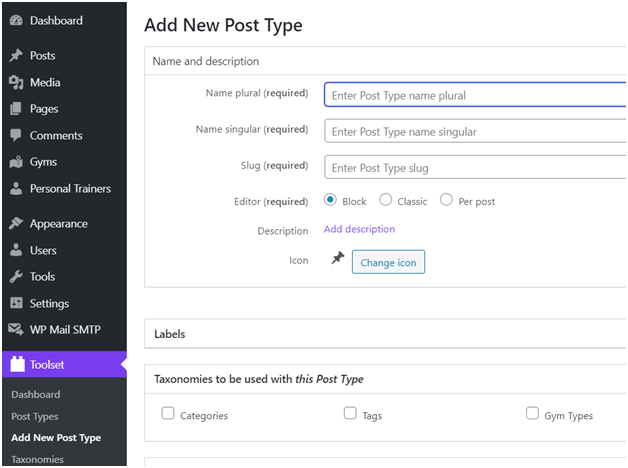
Task: Click the Media icon in sidebar
Action: (x=16, y=82)
